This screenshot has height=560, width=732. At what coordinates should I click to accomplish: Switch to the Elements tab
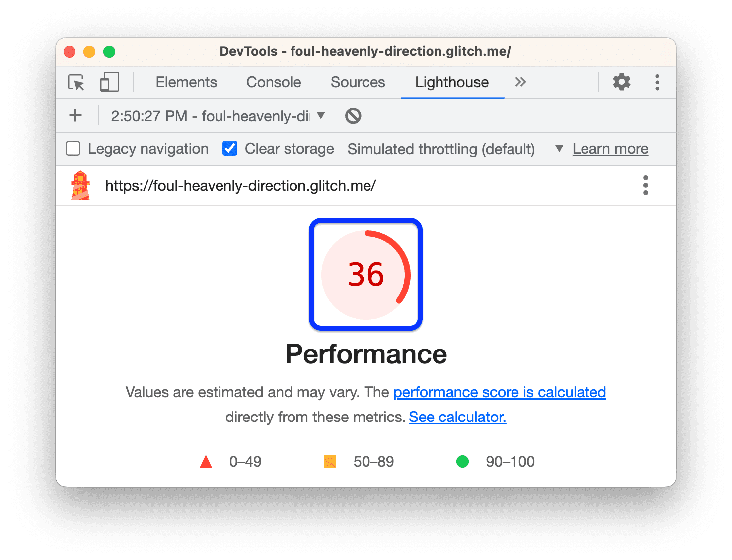[x=186, y=82]
